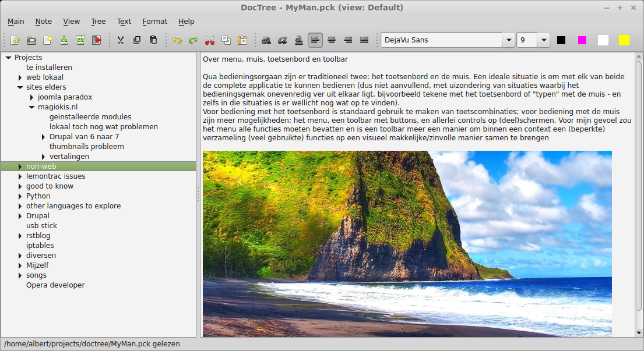Open the Text menu
This screenshot has height=351, width=644.
(x=124, y=22)
